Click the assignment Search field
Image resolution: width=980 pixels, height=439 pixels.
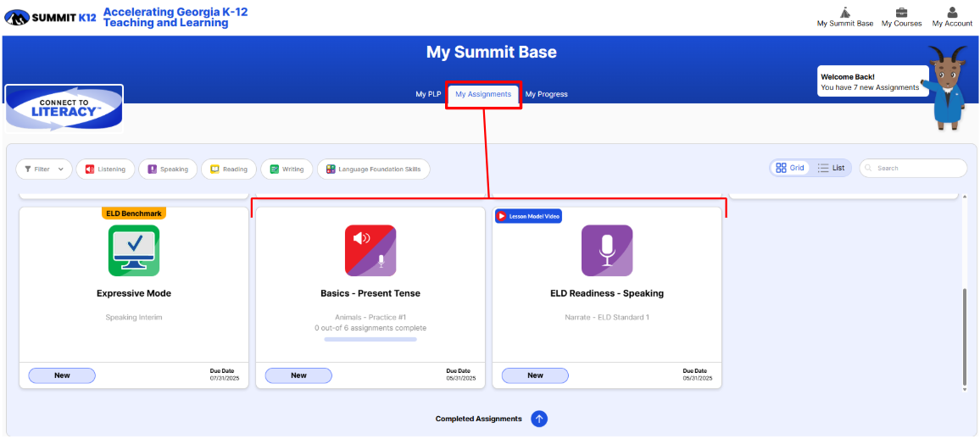tap(913, 168)
